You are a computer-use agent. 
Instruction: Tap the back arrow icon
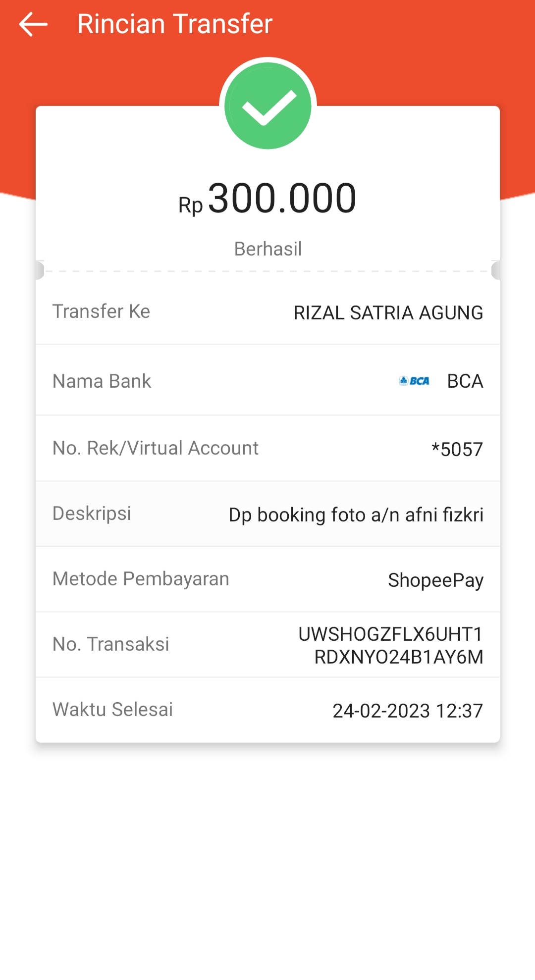click(x=33, y=24)
